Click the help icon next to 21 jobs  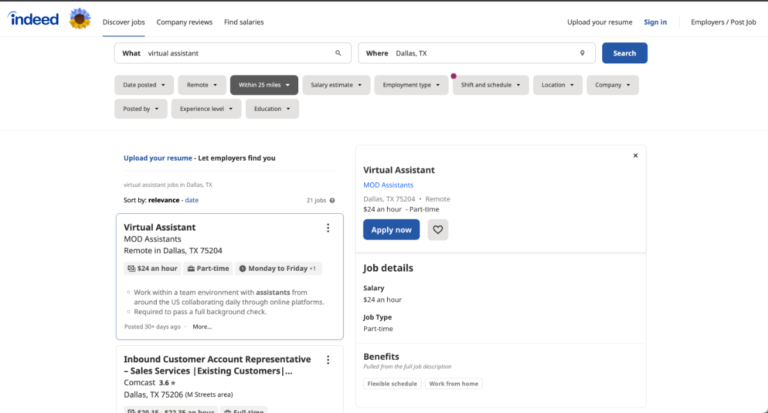point(332,200)
